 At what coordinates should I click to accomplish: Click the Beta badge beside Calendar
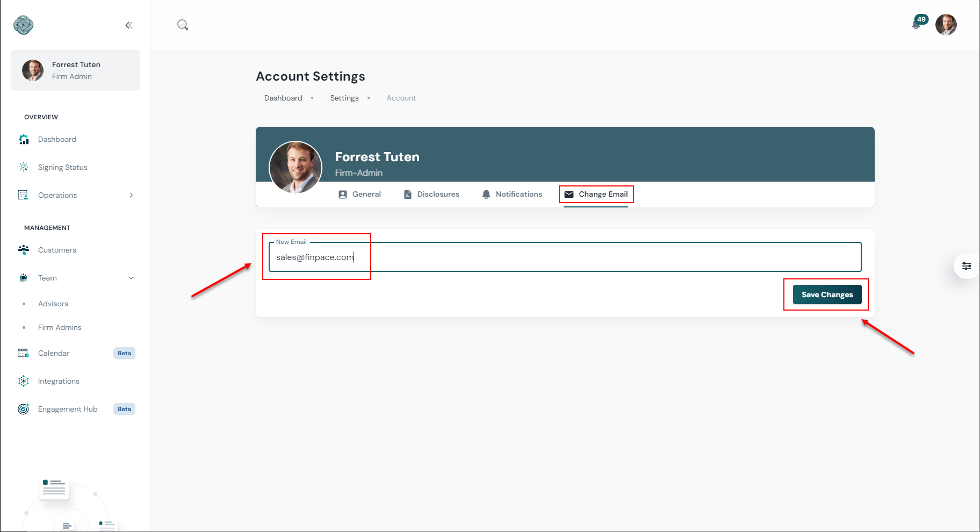click(124, 353)
